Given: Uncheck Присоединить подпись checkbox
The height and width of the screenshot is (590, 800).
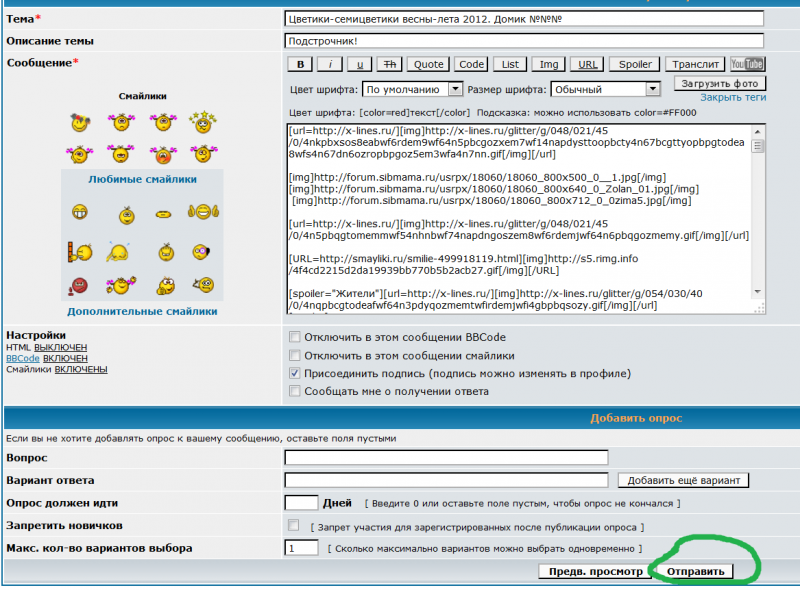Looking at the screenshot, I should click(x=294, y=373).
